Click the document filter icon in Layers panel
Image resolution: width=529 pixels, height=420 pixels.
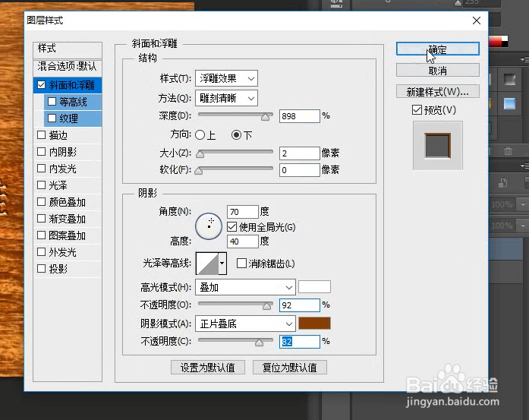502,183
